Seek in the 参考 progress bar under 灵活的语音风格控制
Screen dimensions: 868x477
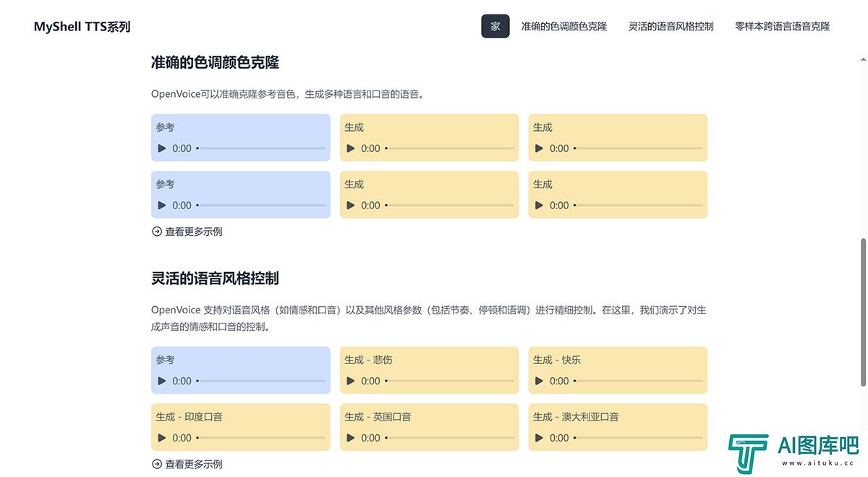(x=260, y=381)
